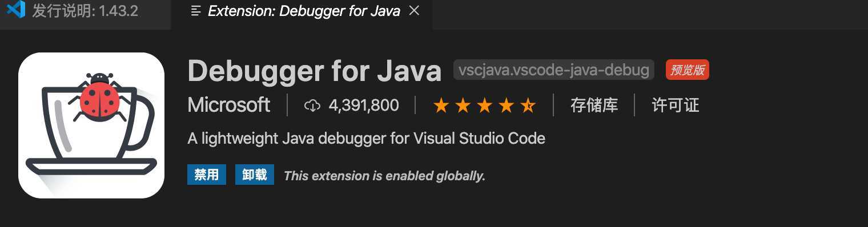Click the VS Code logo icon in the first tab

pos(16,10)
